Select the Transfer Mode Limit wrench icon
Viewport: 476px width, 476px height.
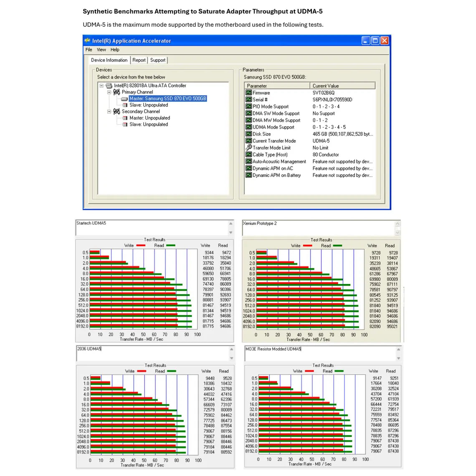pyautogui.click(x=248, y=147)
